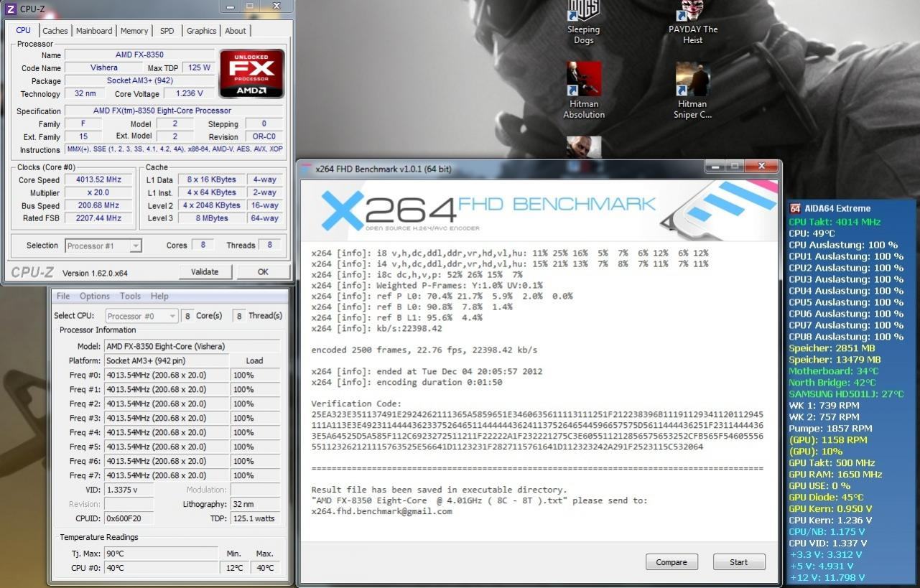Image resolution: width=920 pixels, height=588 pixels.
Task: Click the Compare button in x264 benchmark
Action: pos(672,562)
